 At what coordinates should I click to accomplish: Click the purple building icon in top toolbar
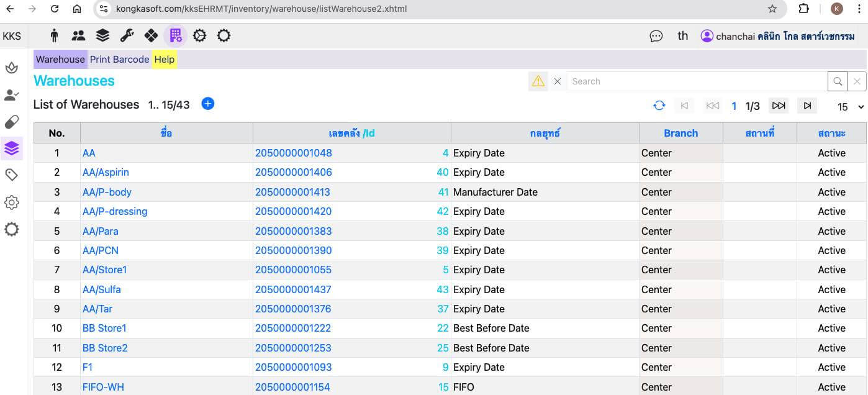(175, 35)
